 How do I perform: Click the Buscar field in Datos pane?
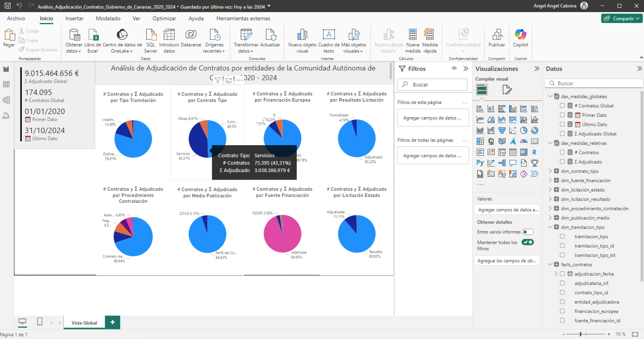coord(594,83)
